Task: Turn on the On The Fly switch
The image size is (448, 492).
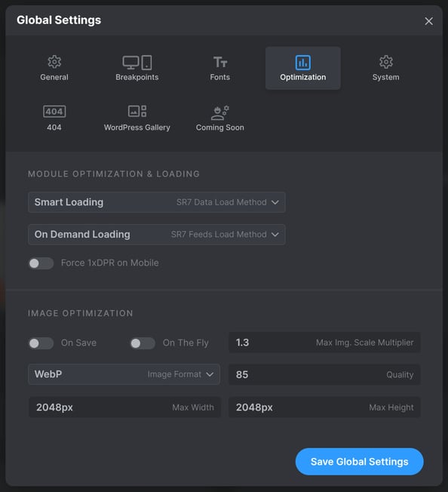Action: coord(143,343)
